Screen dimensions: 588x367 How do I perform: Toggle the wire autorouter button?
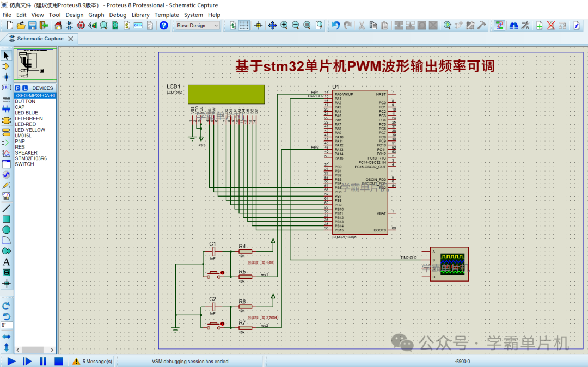tap(499, 25)
